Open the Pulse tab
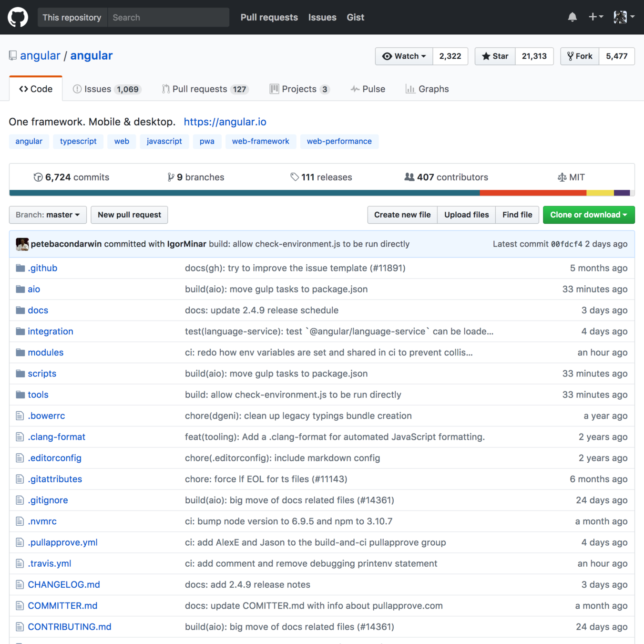The width and height of the screenshot is (644, 644). pos(368,89)
